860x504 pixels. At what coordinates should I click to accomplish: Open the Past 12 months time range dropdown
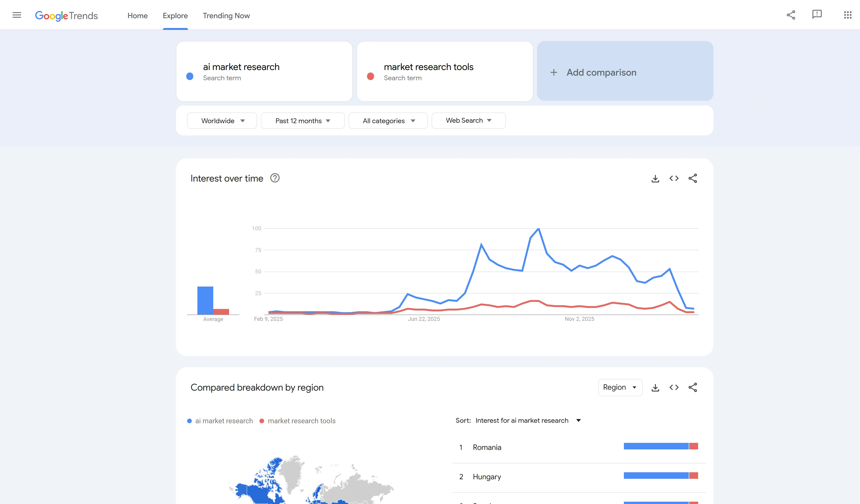[302, 120]
